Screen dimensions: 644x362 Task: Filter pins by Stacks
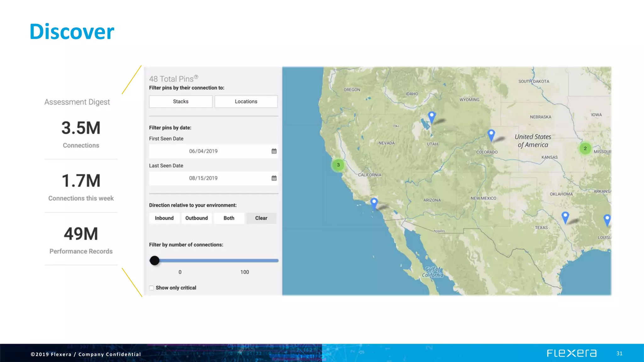180,101
